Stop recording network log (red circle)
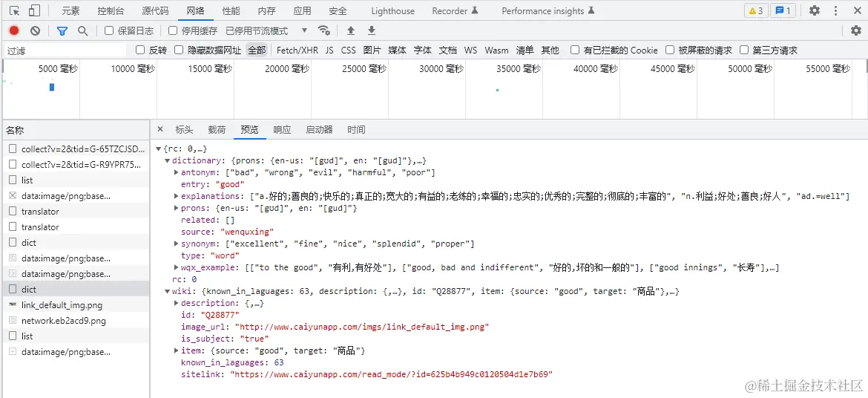The image size is (868, 398). (x=14, y=30)
